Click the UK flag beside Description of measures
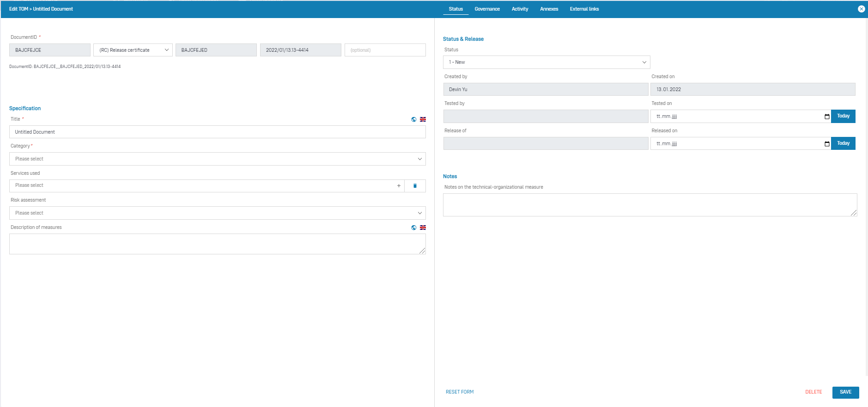Screen dimensions: 868x407 point(423,228)
